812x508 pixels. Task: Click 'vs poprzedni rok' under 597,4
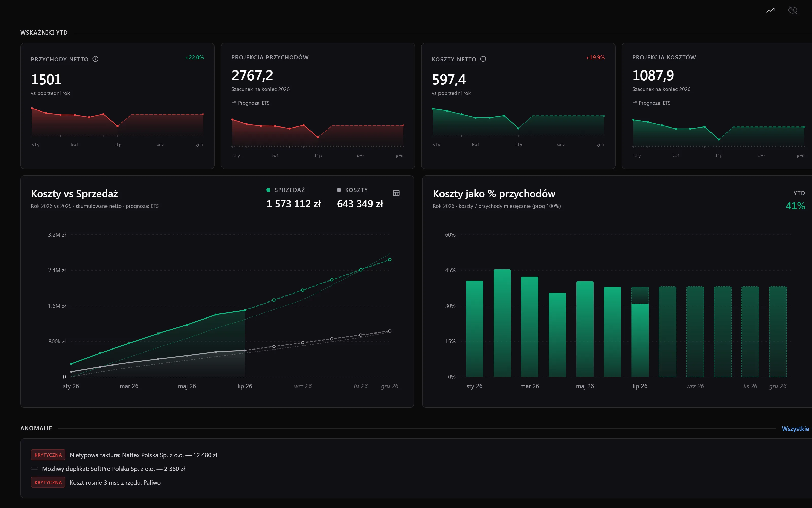click(451, 93)
